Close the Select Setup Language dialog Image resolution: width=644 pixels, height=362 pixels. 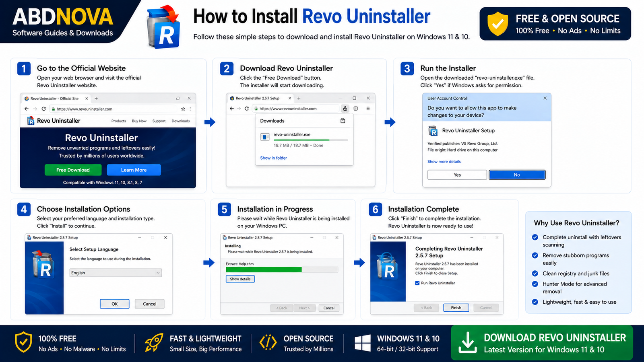tap(165, 238)
